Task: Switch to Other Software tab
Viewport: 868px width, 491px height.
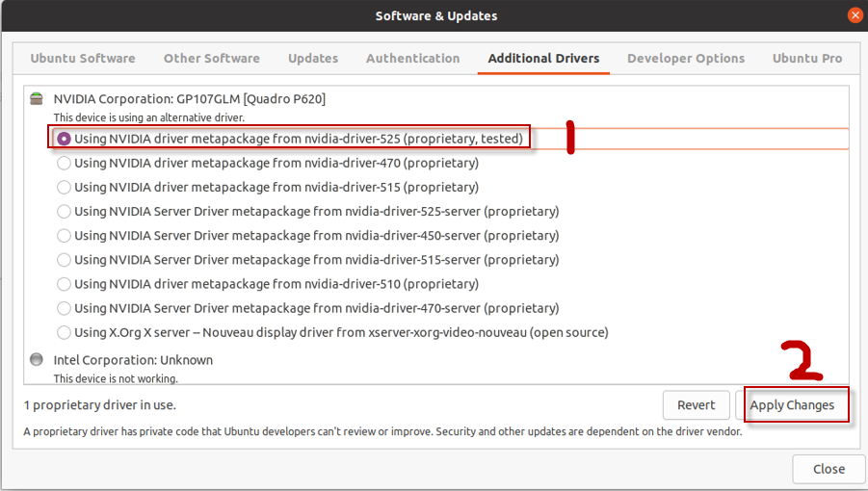Action: 212,58
